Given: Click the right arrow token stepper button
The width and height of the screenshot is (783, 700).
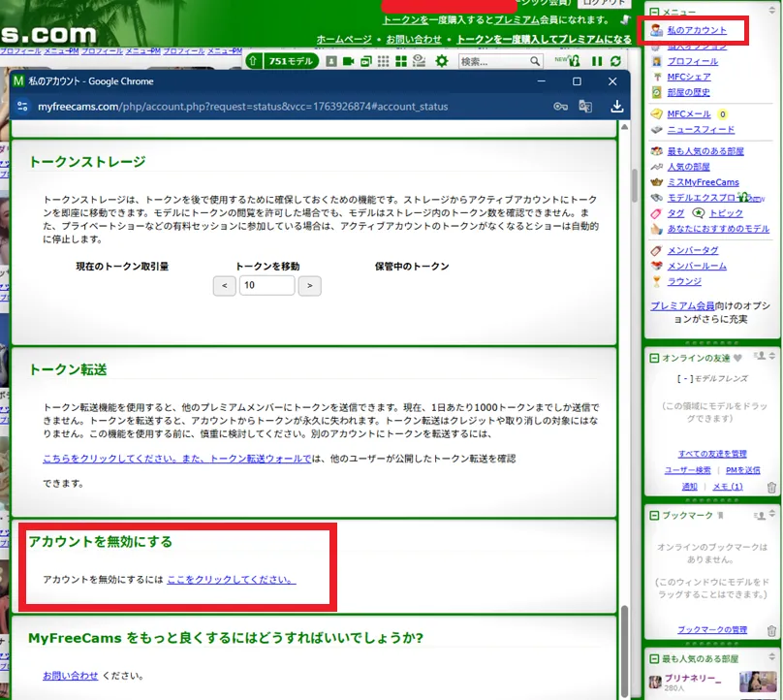Looking at the screenshot, I should pos(309,285).
